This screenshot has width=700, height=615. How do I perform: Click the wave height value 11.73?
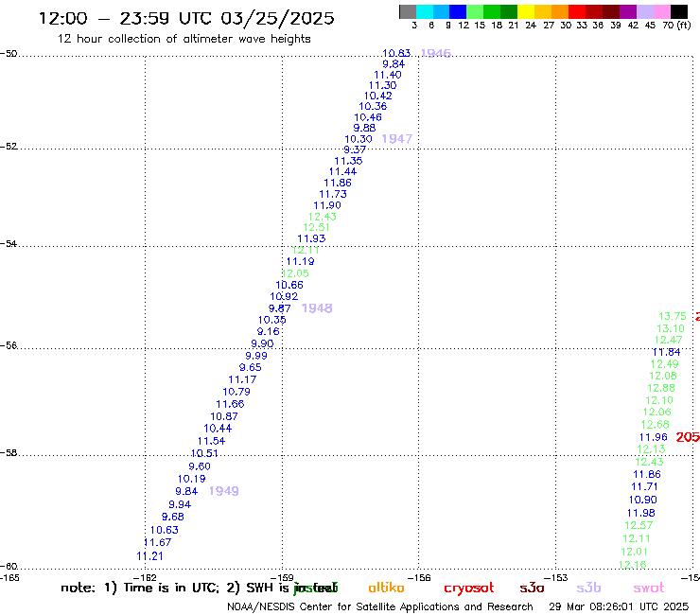point(333,194)
